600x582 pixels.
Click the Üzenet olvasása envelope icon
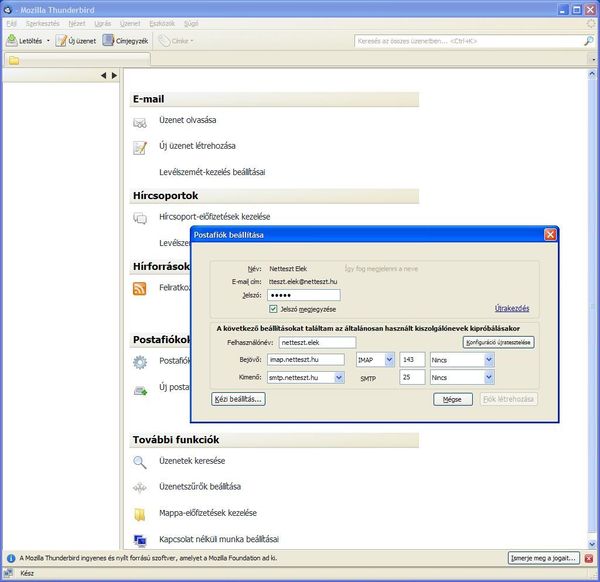(x=140, y=122)
